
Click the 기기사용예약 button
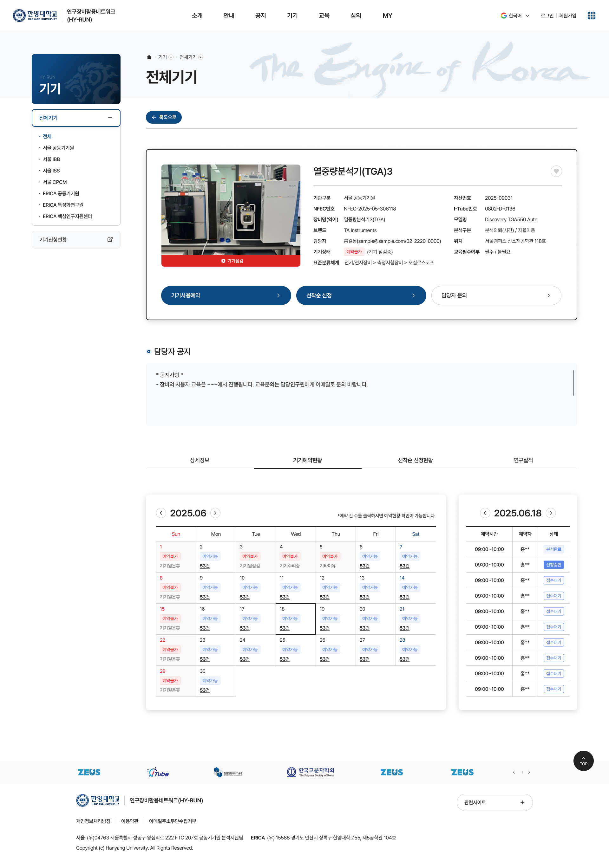[x=226, y=295]
